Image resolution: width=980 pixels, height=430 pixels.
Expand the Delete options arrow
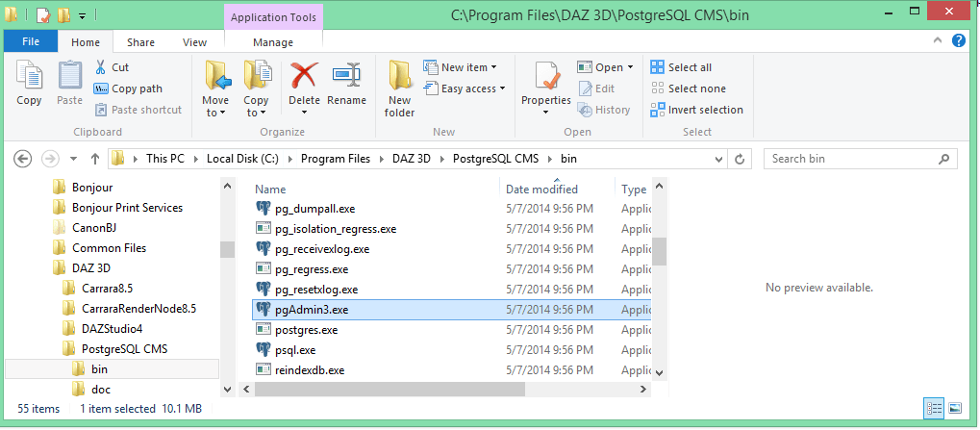[304, 114]
